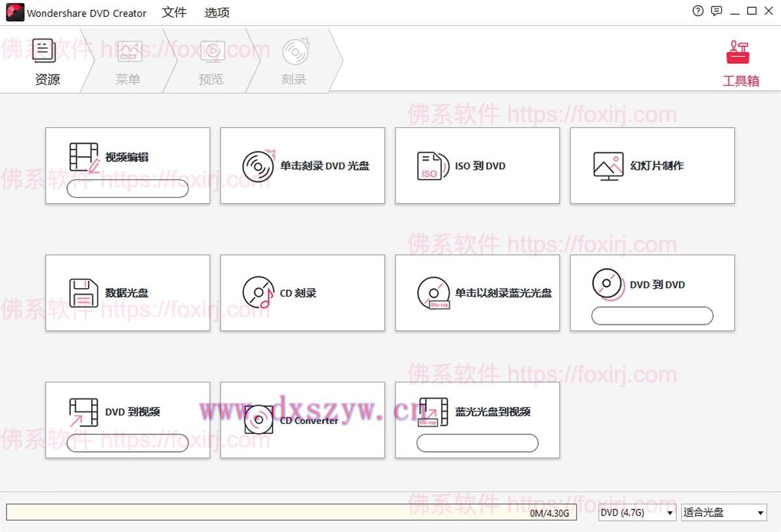
Task: Click the 单击刻录 DVD 光盘 disc icon
Action: [x=258, y=166]
